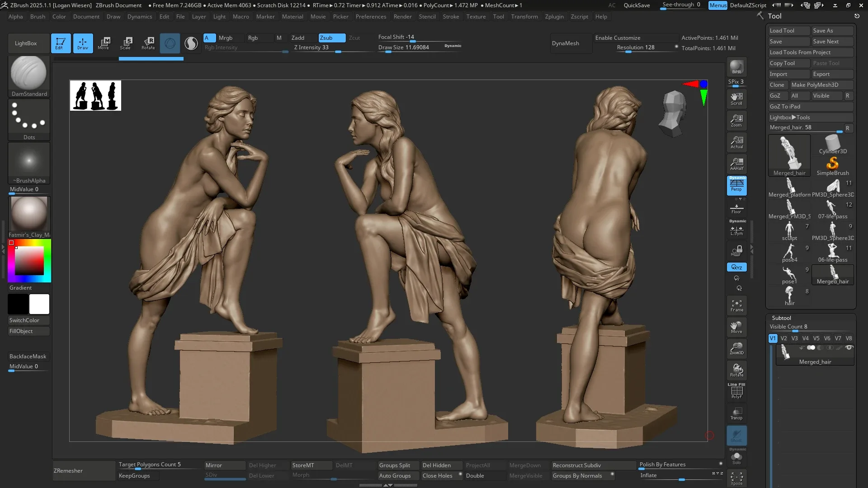Open the Preferences menu
The height and width of the screenshot is (488, 868).
click(371, 17)
